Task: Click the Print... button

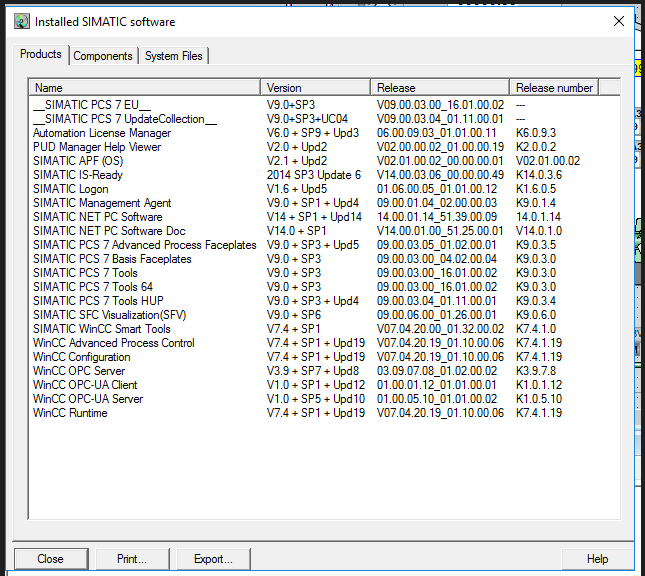Action: coord(132,559)
